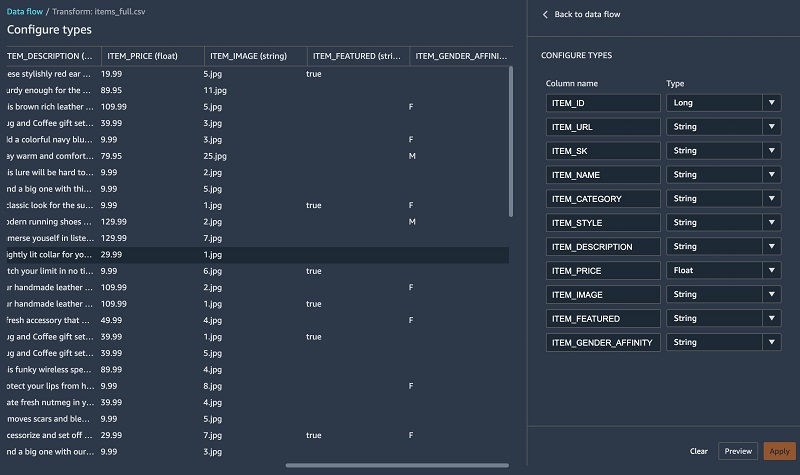Click the ITEM_PRICE column name field
This screenshot has width=800, height=475.
click(x=603, y=271)
